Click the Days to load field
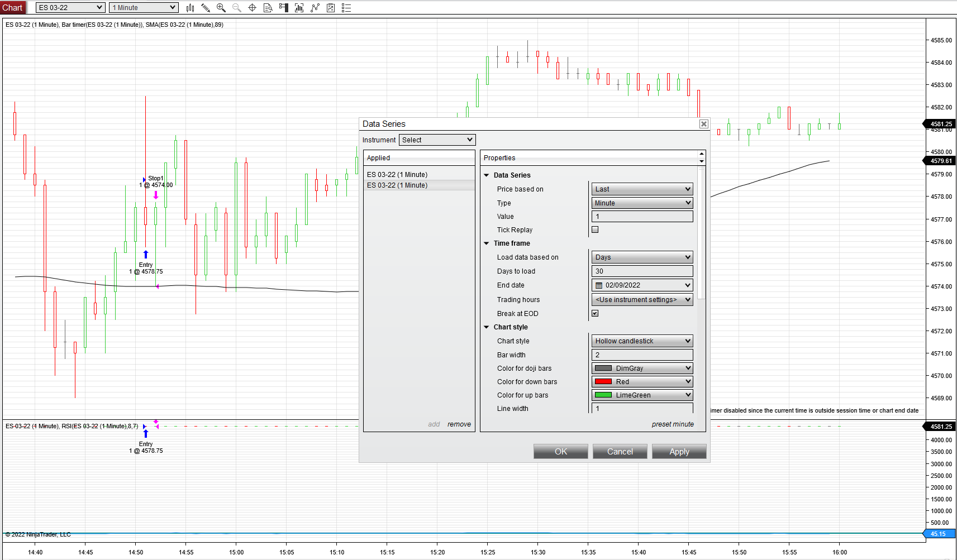Image resolution: width=957 pixels, height=560 pixels. click(642, 271)
